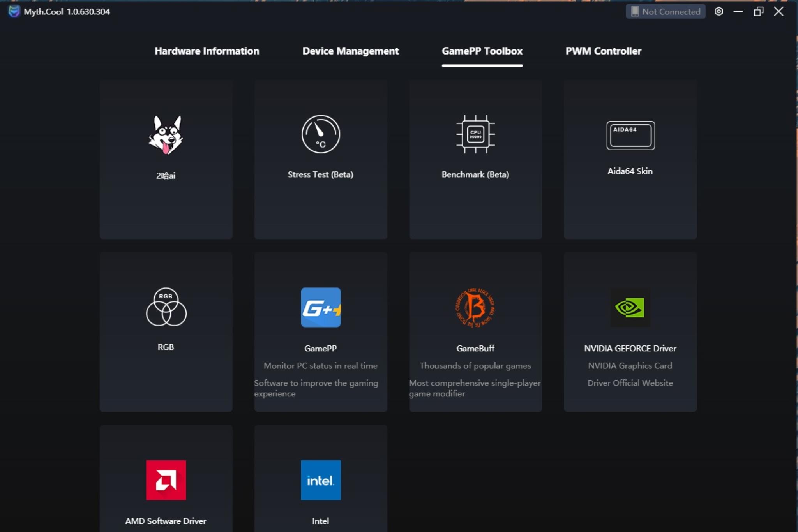
Task: Open the RGB three-circles icon
Action: (x=166, y=307)
